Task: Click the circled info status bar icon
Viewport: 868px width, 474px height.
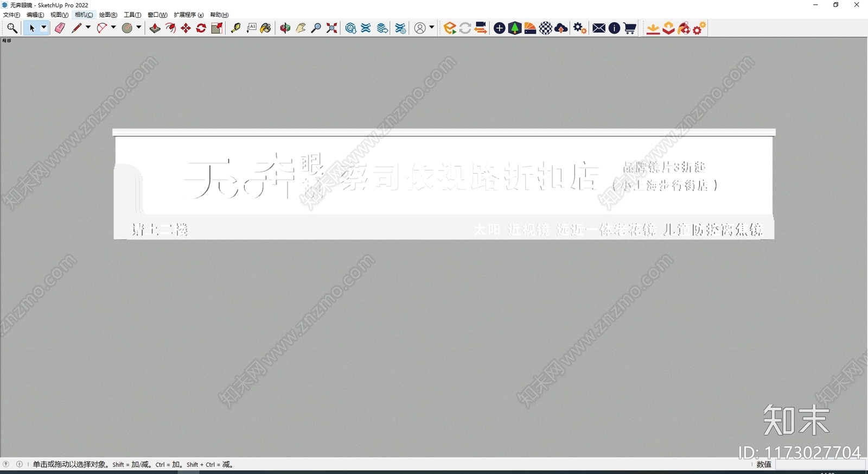Action: coord(20,464)
